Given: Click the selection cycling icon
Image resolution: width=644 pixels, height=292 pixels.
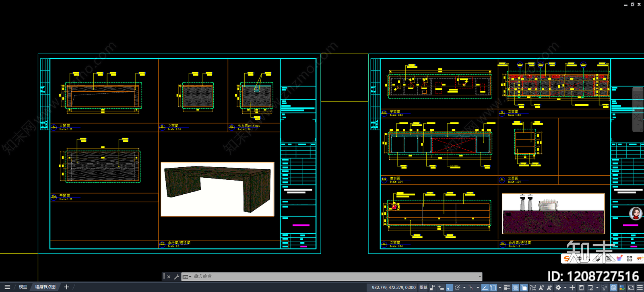Looking at the screenshot, I should (x=524, y=288).
